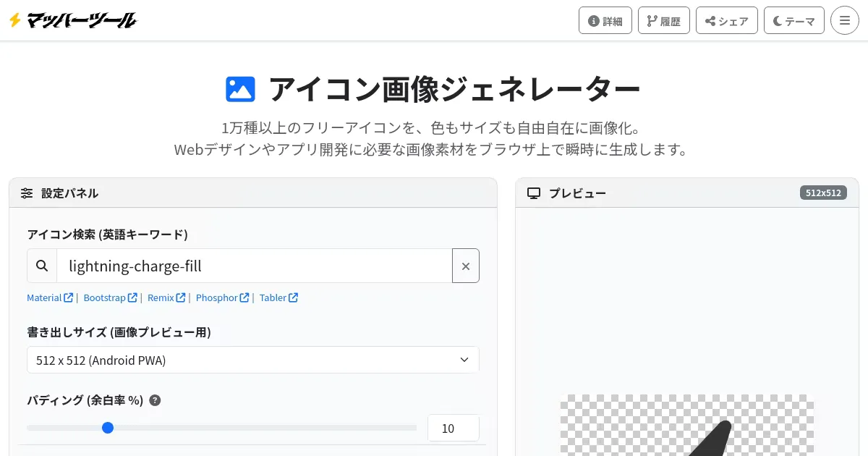
Task: Click the lightning bolt site logo
Action: (15, 20)
